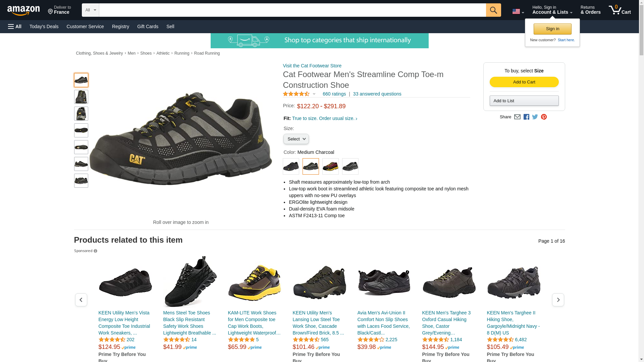Open the country flag language dropdown
This screenshot has height=362, width=644.
coord(518,12)
